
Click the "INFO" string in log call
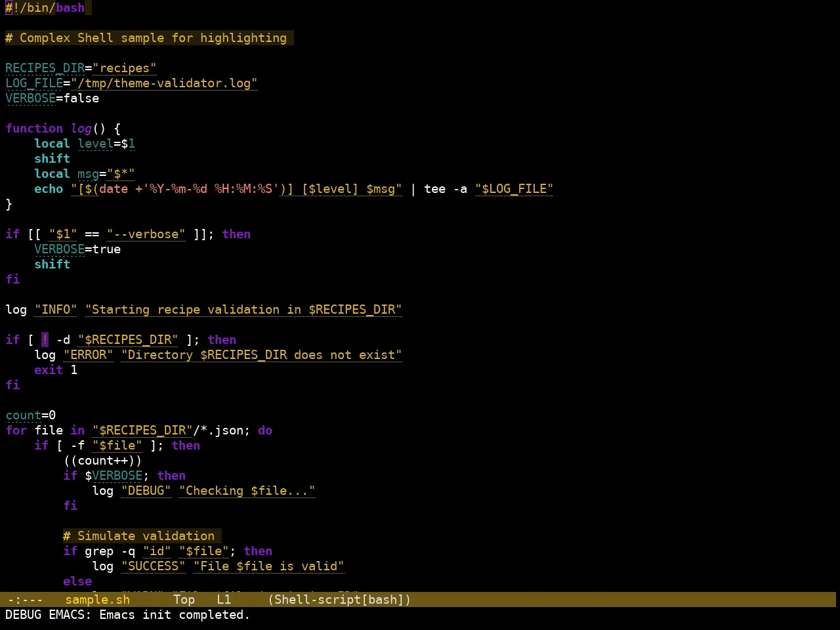click(56, 310)
